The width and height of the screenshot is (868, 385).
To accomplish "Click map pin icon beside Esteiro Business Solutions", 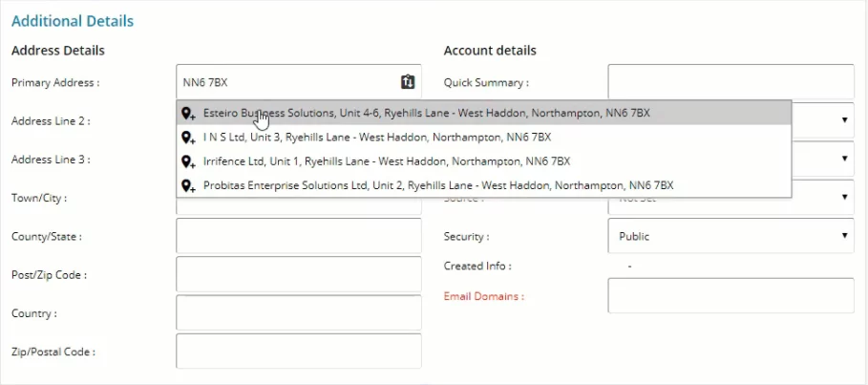I will click(x=188, y=114).
